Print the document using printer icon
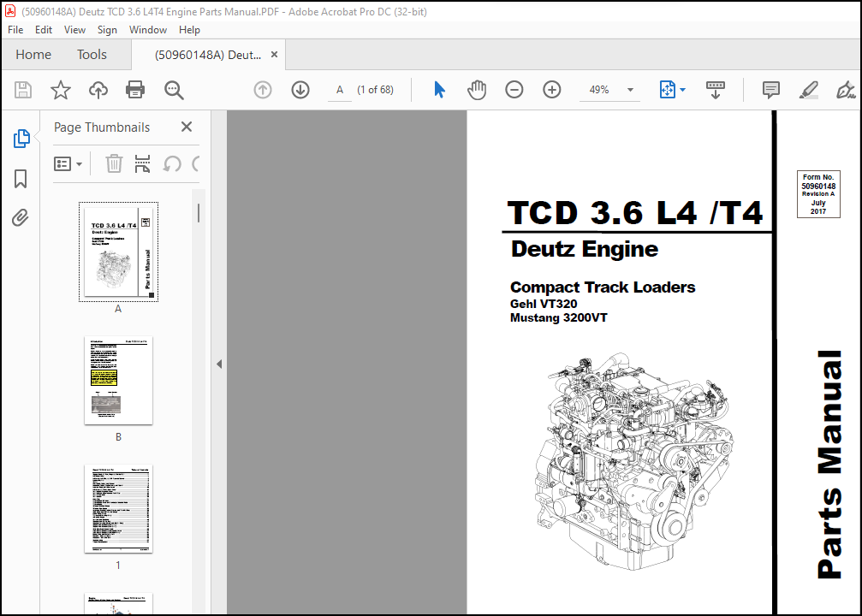 click(x=135, y=90)
